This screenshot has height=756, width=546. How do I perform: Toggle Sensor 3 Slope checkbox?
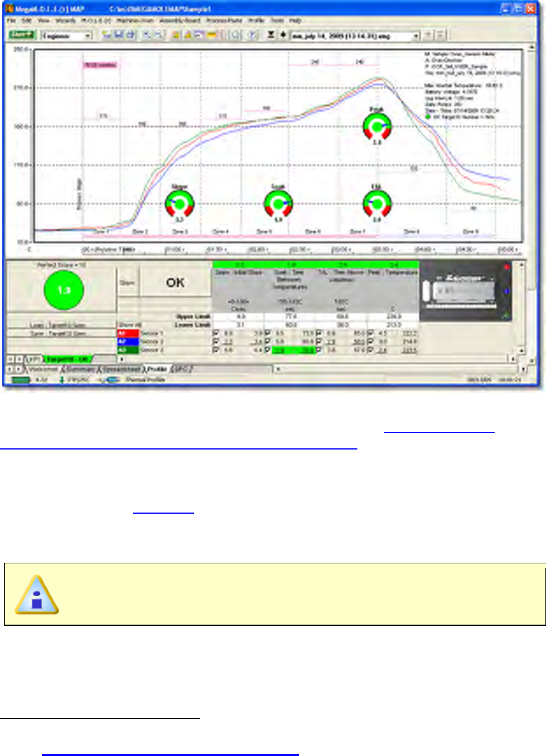[217, 350]
